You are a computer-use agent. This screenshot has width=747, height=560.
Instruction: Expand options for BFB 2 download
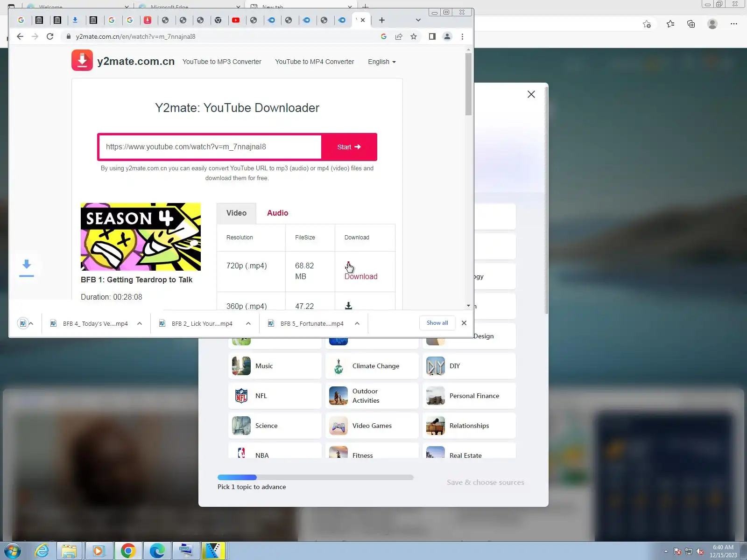point(248,323)
